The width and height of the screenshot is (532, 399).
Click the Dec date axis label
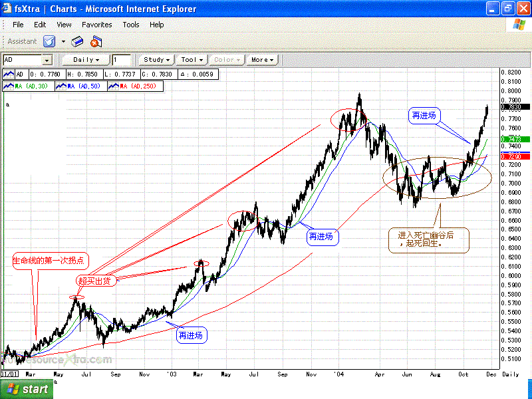click(491, 374)
